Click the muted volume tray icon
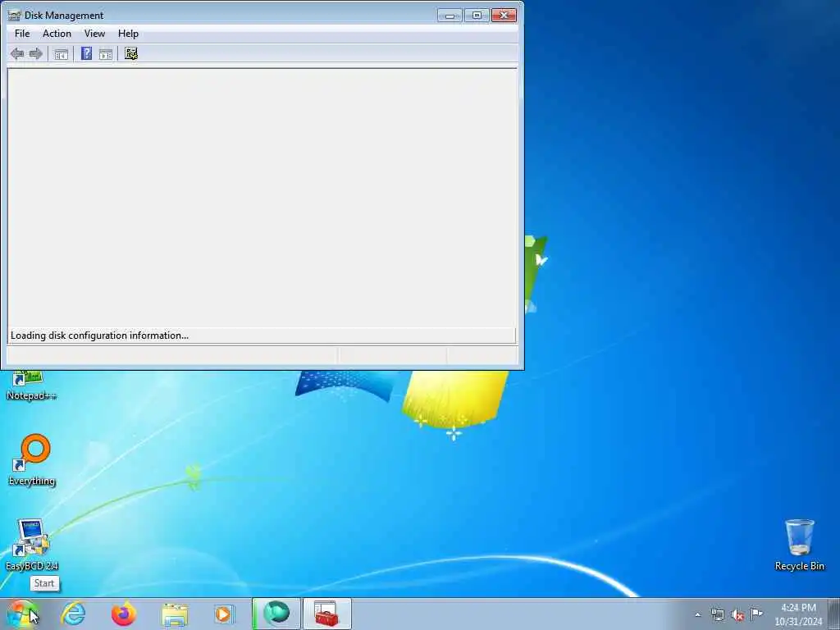The image size is (840, 630). point(737,614)
